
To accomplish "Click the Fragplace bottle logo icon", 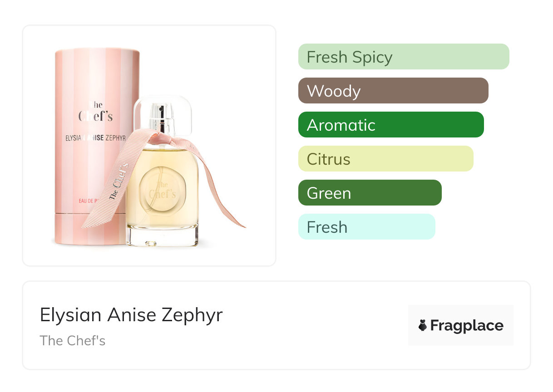I will [423, 325].
